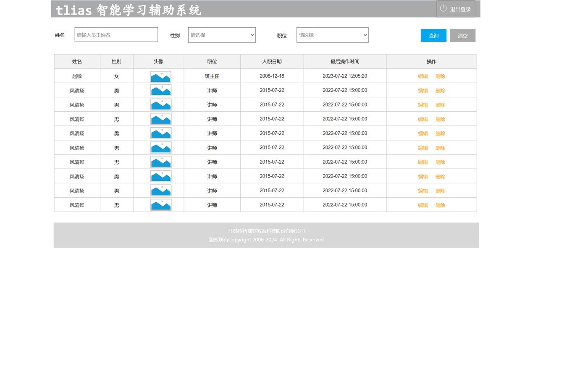Screen dimensions: 588x371
Task: Click the 版权所有Copyright 2006-2024 footer line
Action: click(266, 240)
